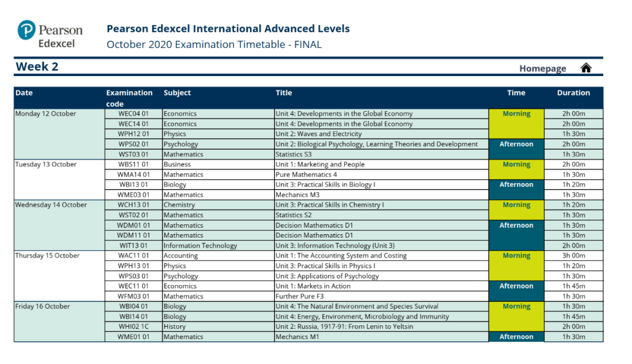632x364 pixels.
Task: Click exam code WST03 01
Action: (133, 154)
